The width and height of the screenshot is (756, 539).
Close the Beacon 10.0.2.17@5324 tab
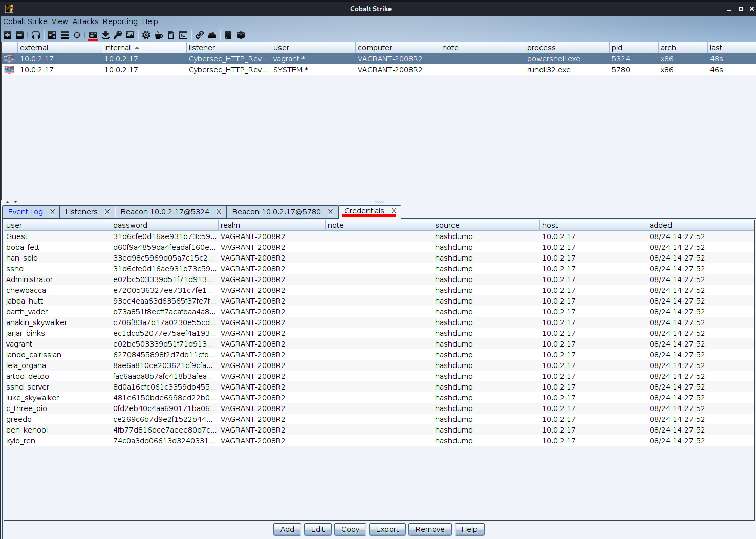point(219,212)
